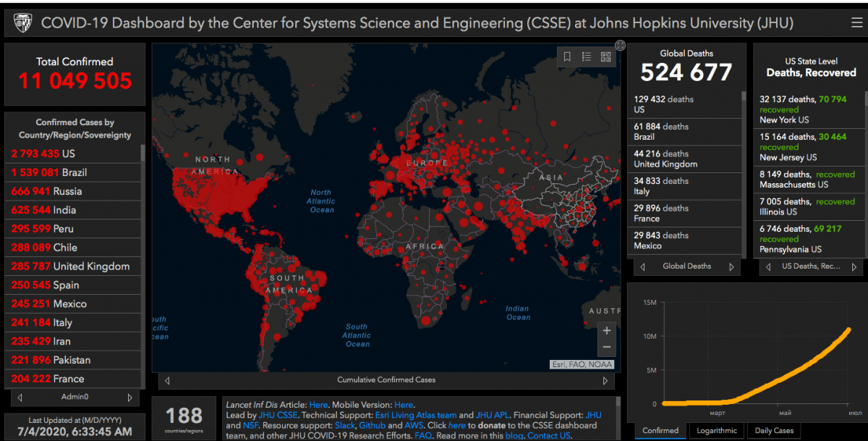Click right arrow beside US Deaths, Rec... pager
868x441 pixels.
(x=856, y=266)
